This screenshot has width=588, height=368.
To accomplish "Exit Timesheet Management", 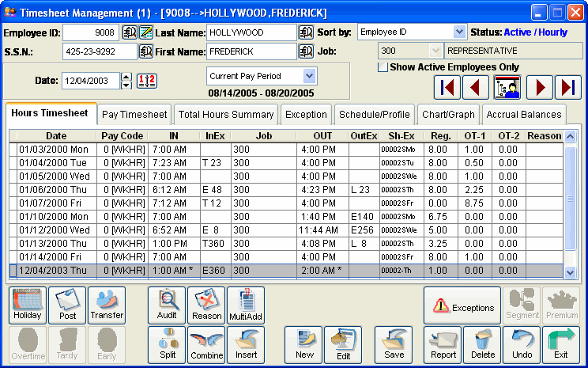I will (561, 345).
